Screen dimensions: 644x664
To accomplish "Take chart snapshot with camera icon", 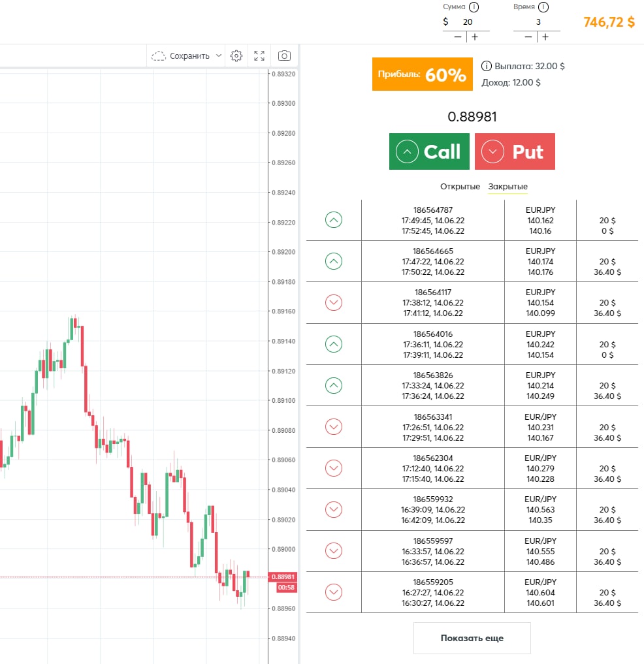I will [284, 56].
